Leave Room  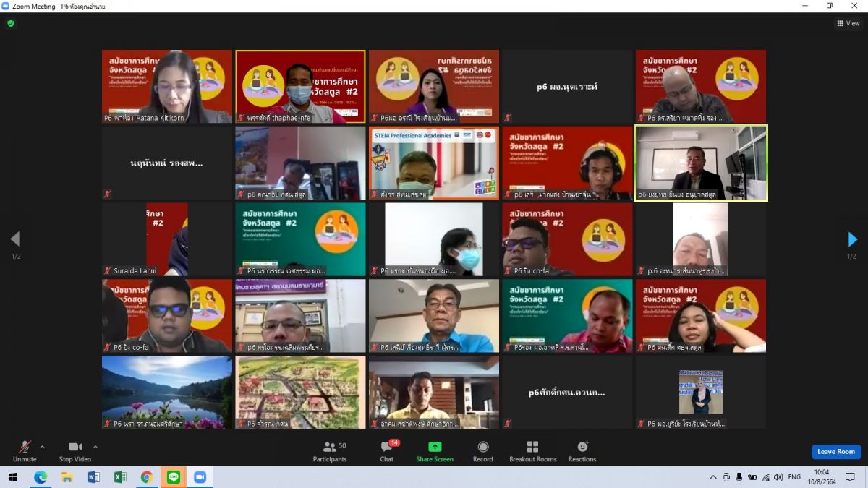(x=836, y=452)
